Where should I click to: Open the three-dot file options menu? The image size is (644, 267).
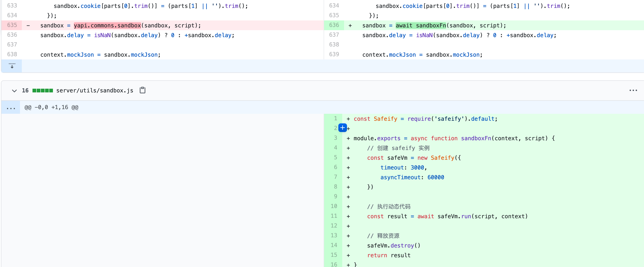(x=633, y=90)
